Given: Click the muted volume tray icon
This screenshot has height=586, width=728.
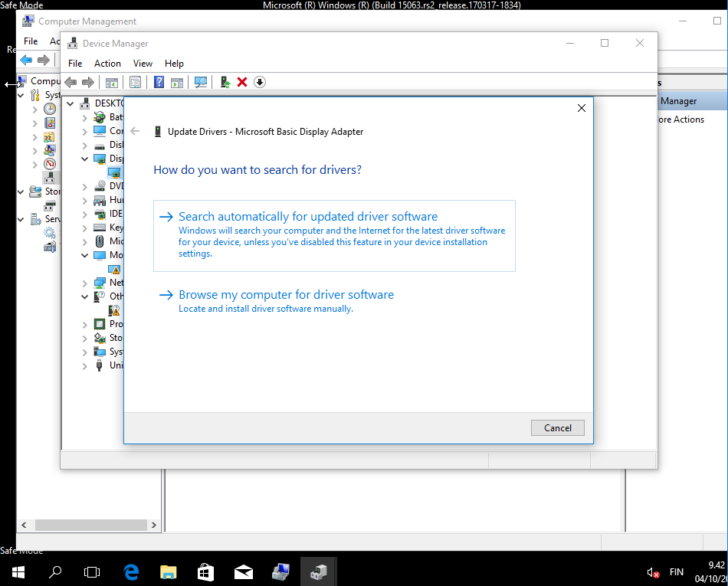Looking at the screenshot, I should 653,573.
